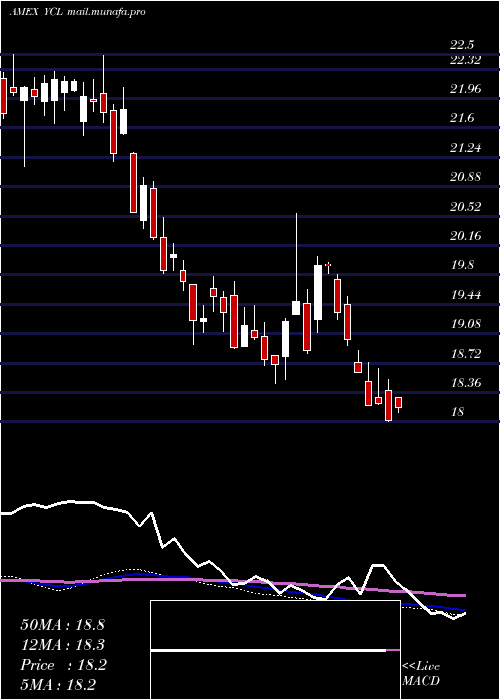Image resolution: width=500 pixels, height=700 pixels.
Task: Click the 22.32 price axis label
Action: click(x=465, y=59)
